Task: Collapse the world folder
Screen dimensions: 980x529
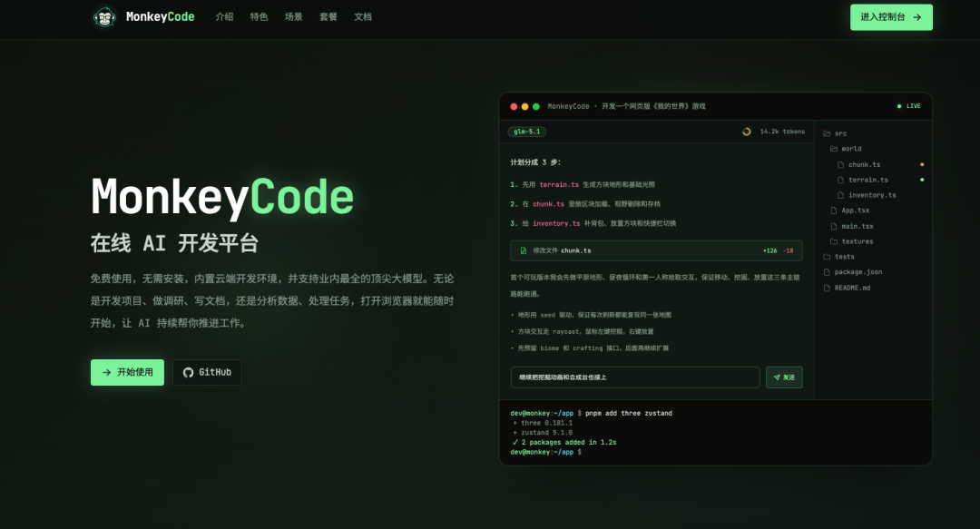Action: click(847, 149)
